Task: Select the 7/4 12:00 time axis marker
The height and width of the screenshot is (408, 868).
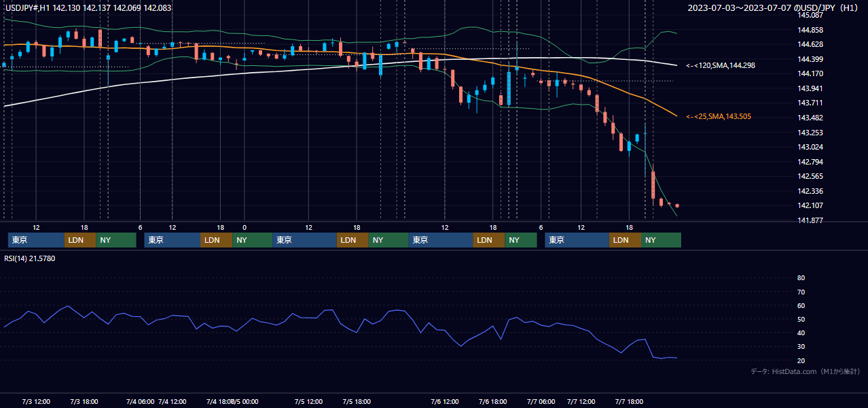Action: [x=173, y=402]
